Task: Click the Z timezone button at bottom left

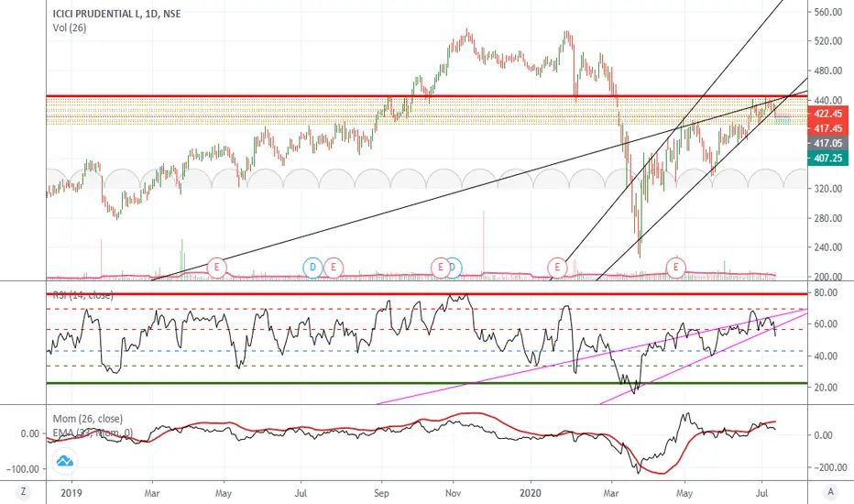Action: (23, 492)
